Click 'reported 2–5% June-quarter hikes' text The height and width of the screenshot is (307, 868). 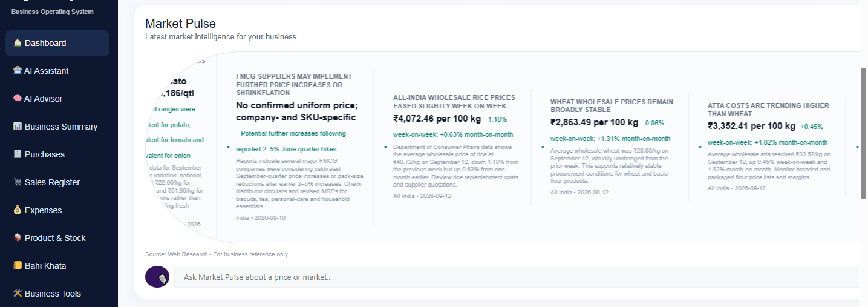[286, 149]
